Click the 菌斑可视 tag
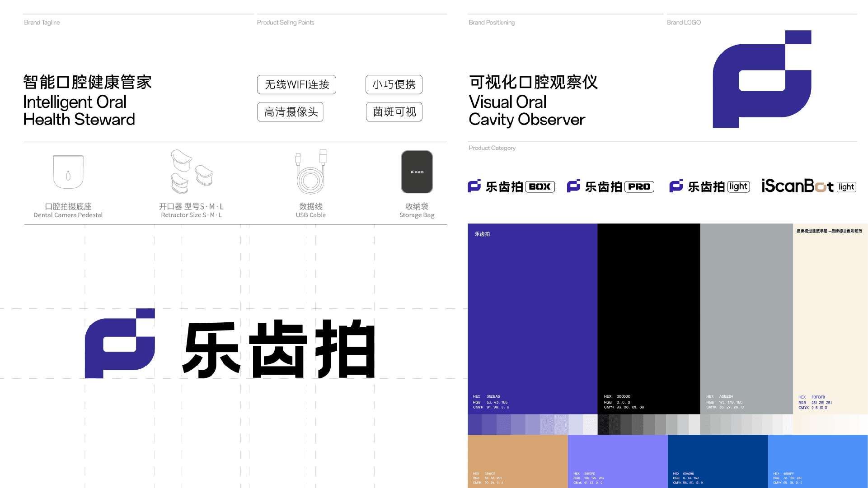This screenshot has height=488, width=868. coord(394,112)
